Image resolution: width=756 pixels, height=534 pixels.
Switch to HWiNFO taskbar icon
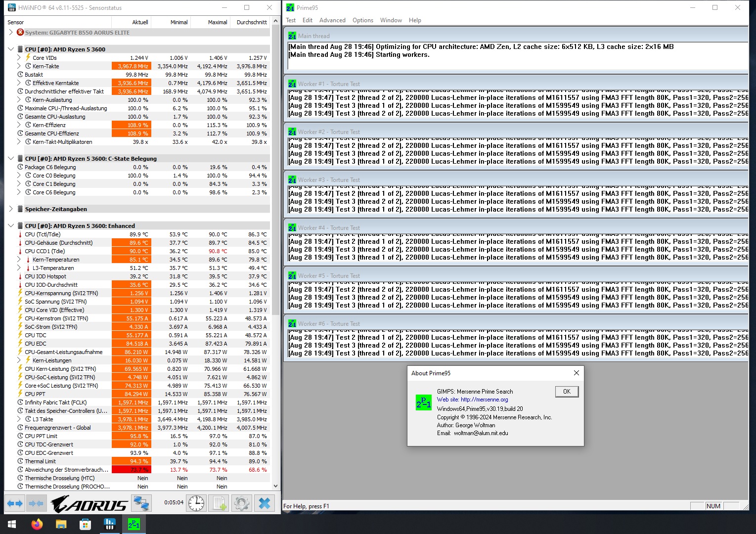[x=109, y=524]
